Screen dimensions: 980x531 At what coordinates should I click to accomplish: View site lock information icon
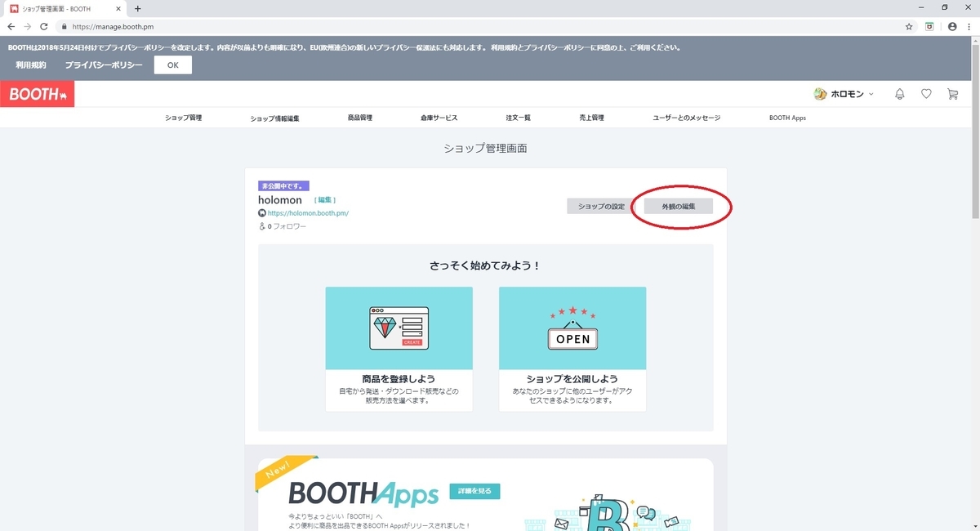[x=65, y=26]
